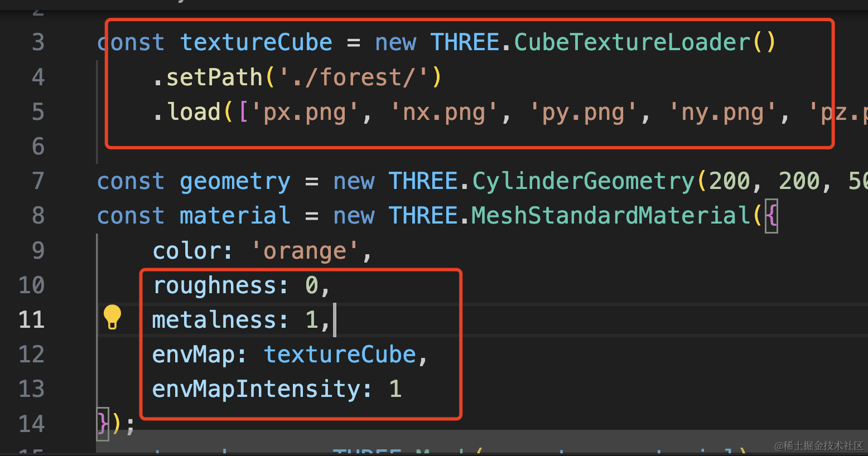The width and height of the screenshot is (868, 456).
Task: Click the envMapIntensity property key
Action: [x=256, y=389]
